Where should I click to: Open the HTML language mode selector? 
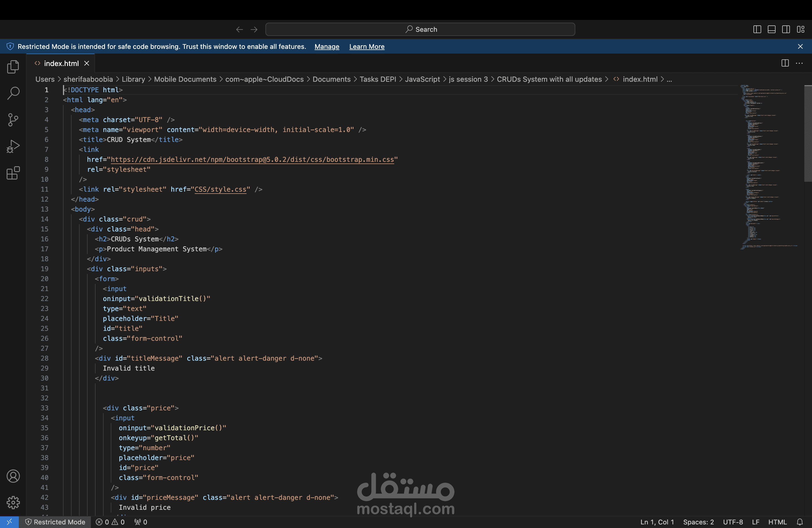(x=777, y=522)
